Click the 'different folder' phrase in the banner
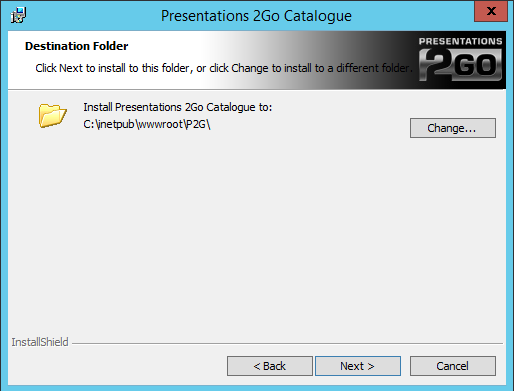Image resolution: width=514 pixels, height=391 pixels. 373,68
